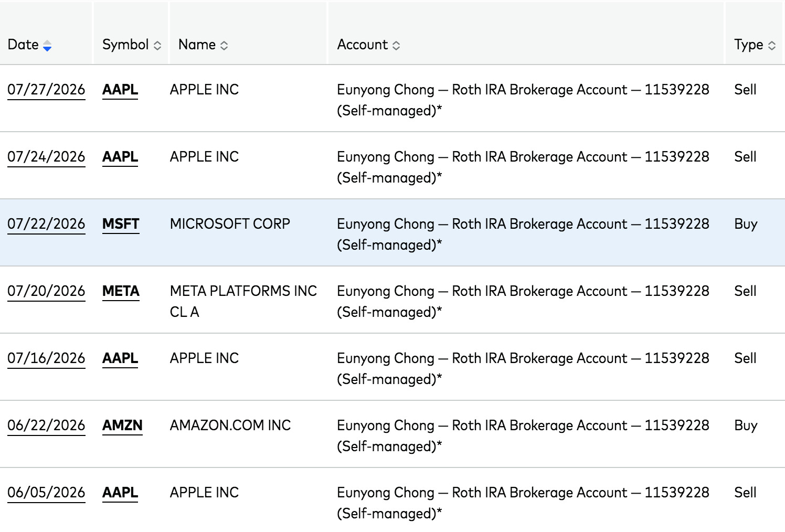Select META PLATFORMS INC CL A name cell
The width and height of the screenshot is (785, 532).
click(x=243, y=302)
